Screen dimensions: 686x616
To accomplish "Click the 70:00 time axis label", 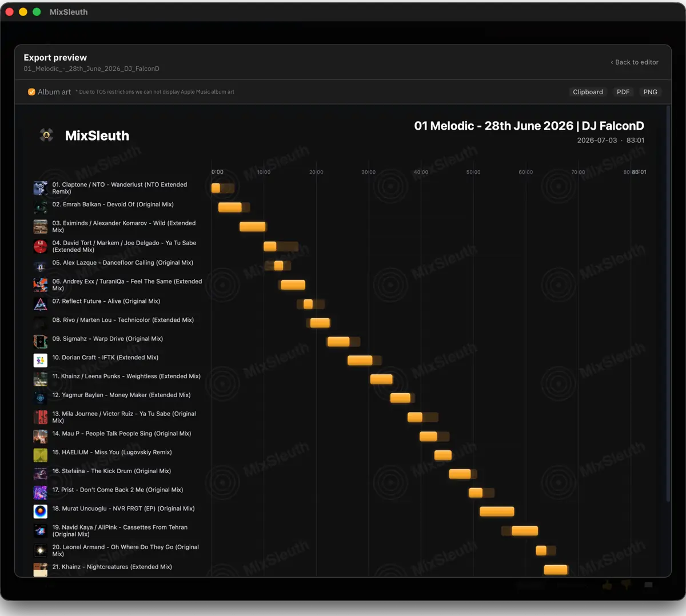I will (x=578, y=172).
